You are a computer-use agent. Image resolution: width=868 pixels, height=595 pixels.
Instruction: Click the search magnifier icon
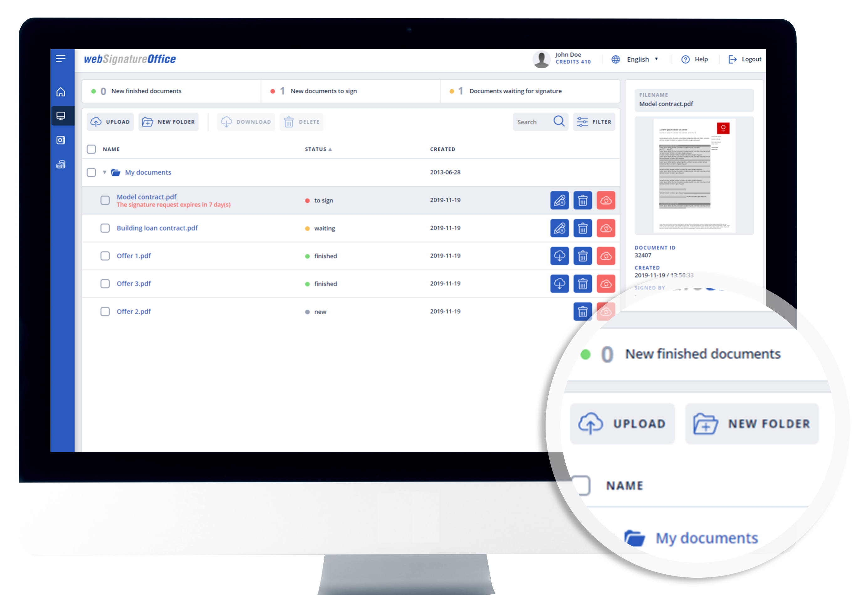[x=559, y=121]
